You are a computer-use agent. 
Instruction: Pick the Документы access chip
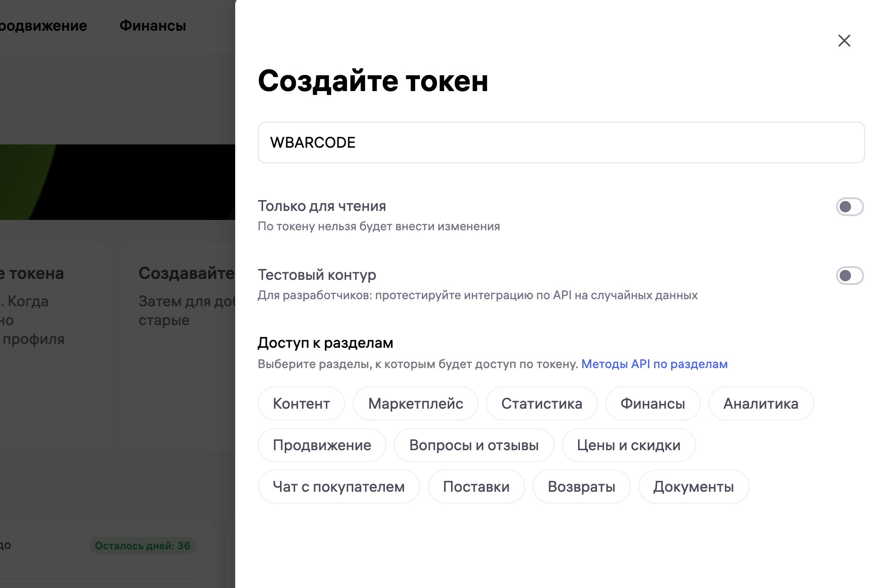(693, 487)
